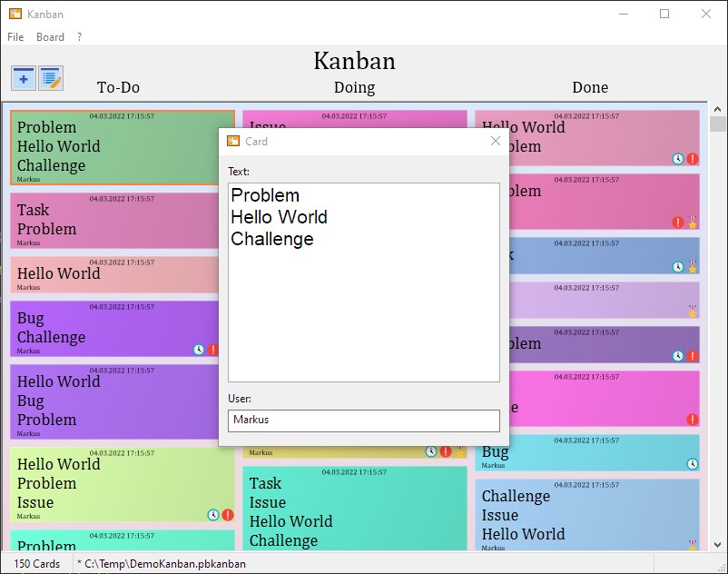
Task: Select the cyan Bug card in Done
Action: click(x=587, y=453)
